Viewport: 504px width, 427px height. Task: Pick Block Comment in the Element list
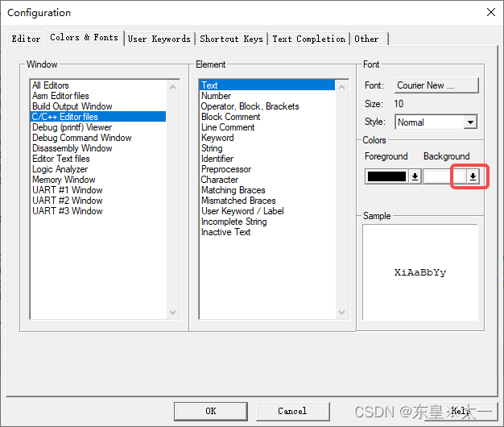pyautogui.click(x=230, y=117)
